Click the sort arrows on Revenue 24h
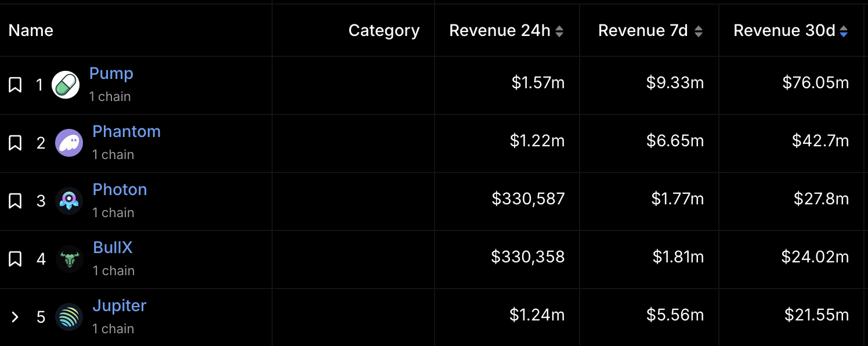 [559, 30]
